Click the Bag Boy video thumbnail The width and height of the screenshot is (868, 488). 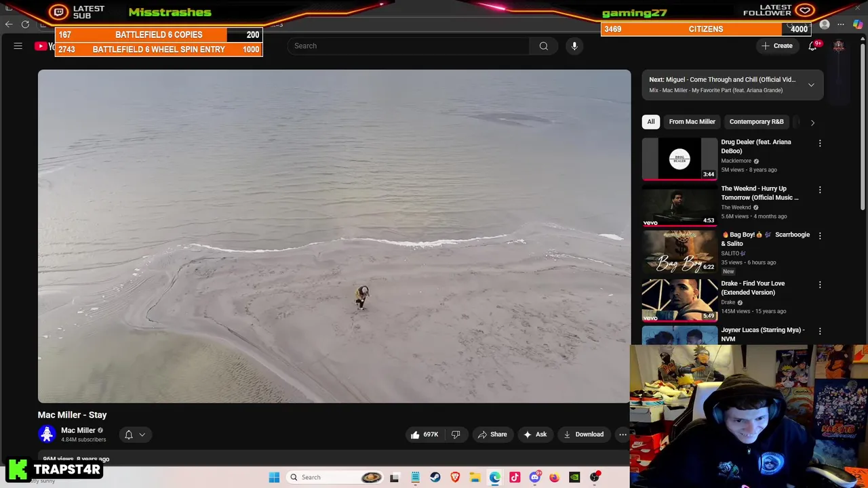tap(679, 252)
